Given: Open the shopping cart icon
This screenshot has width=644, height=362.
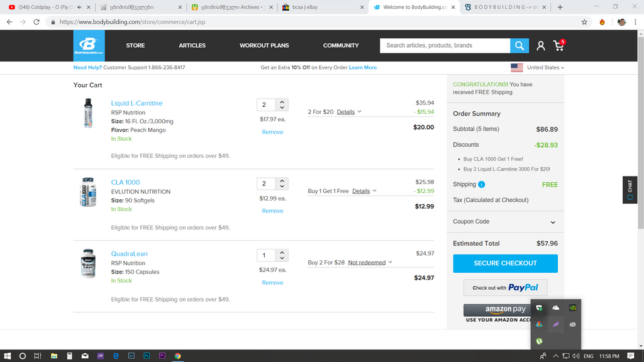Looking at the screenshot, I should pyautogui.click(x=559, y=45).
